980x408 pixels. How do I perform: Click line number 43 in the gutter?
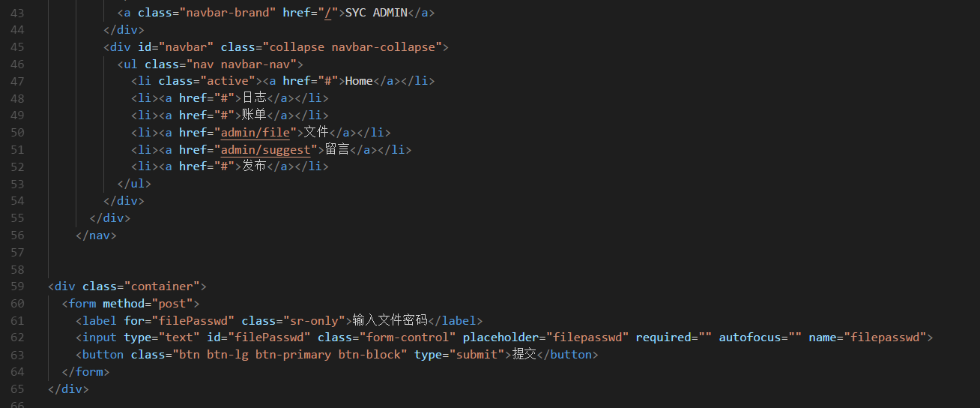click(x=17, y=13)
